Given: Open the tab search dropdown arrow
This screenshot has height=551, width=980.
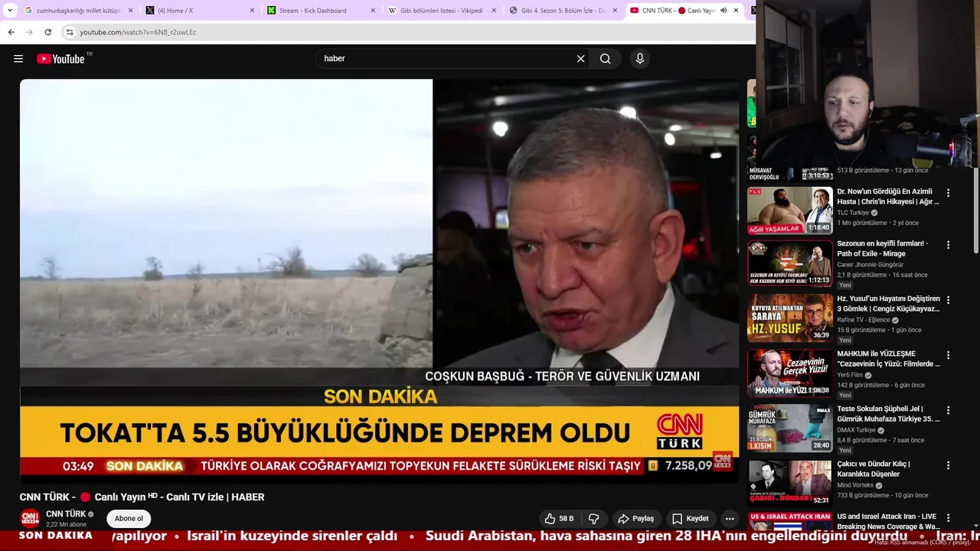Looking at the screenshot, I should (x=10, y=11).
